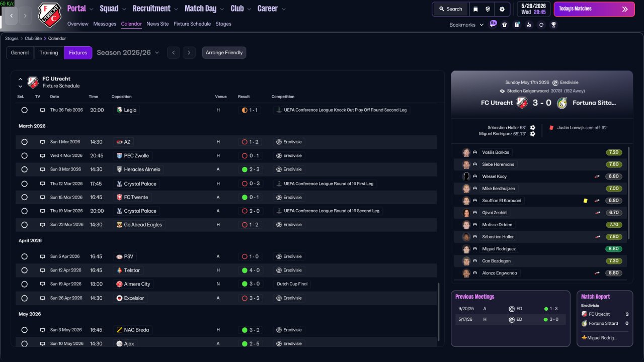Open the bookmark flag icon beside Search

[x=475, y=9]
